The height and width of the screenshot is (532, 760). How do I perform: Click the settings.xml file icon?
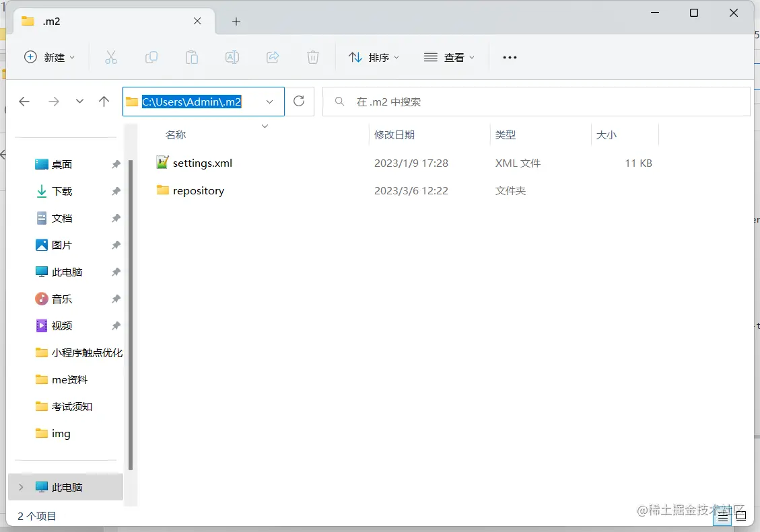tap(162, 162)
